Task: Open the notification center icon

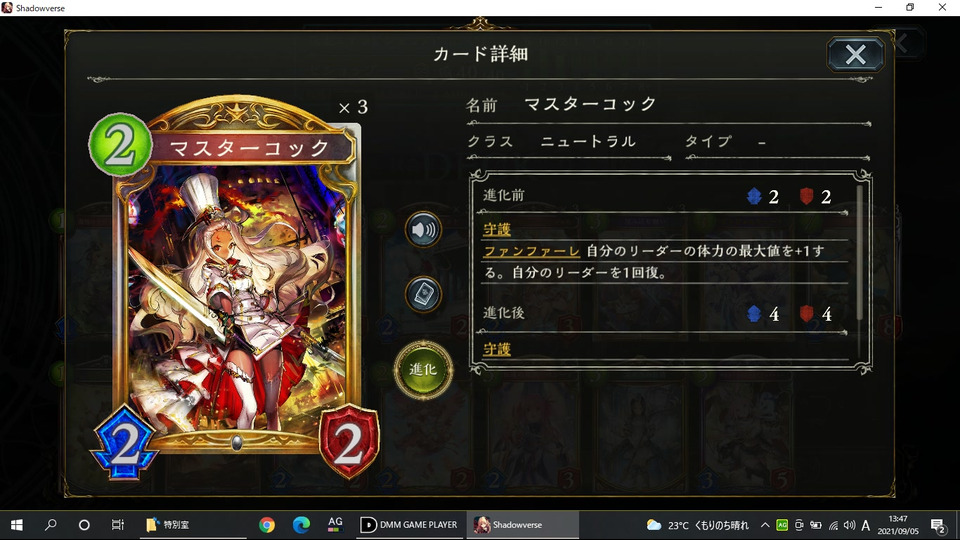Action: point(937,525)
